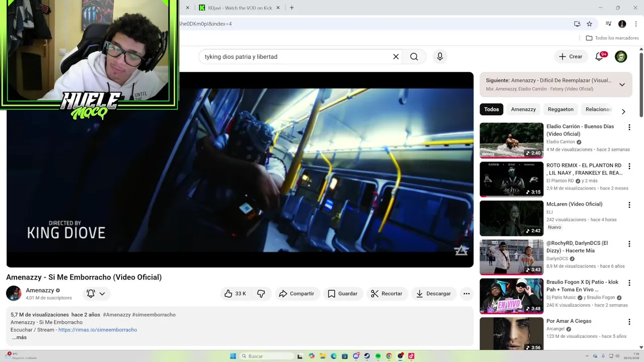Screen dimensions: 644x362
Task: Open Todos los marcadores folder
Action: 612,38
